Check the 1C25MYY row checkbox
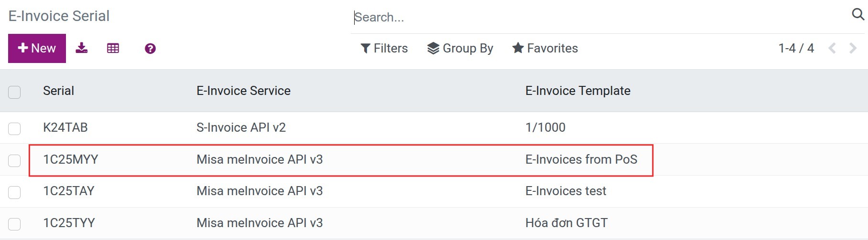The height and width of the screenshot is (240, 868). tap(14, 161)
